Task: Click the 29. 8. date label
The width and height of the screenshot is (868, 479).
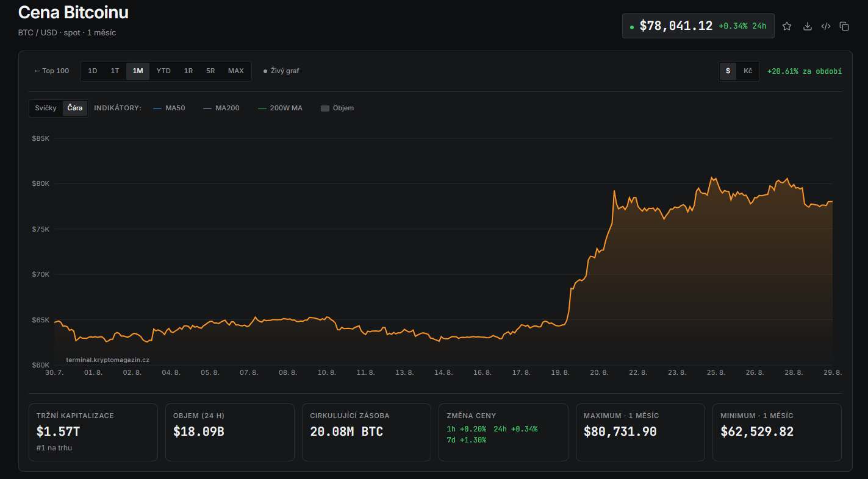Action: (x=832, y=372)
